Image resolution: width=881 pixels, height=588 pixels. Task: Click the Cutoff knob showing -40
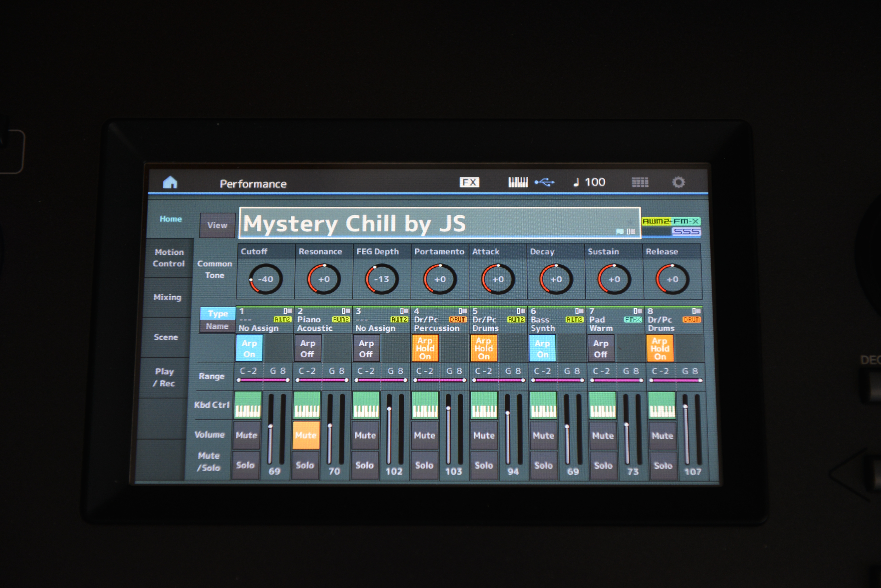tap(265, 279)
